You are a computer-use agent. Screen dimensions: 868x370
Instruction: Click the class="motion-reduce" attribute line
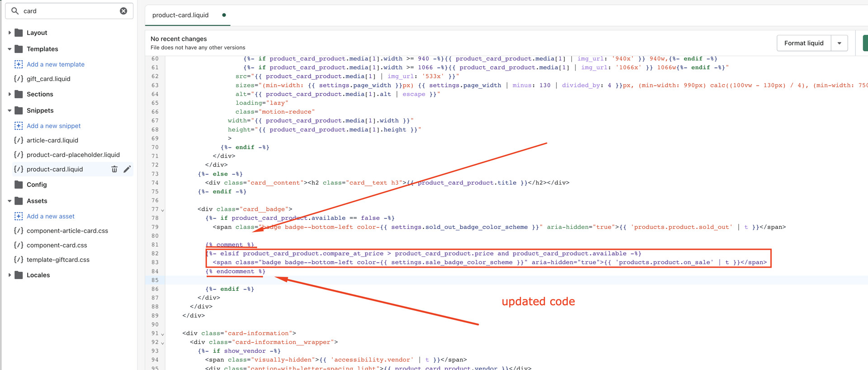pos(275,112)
